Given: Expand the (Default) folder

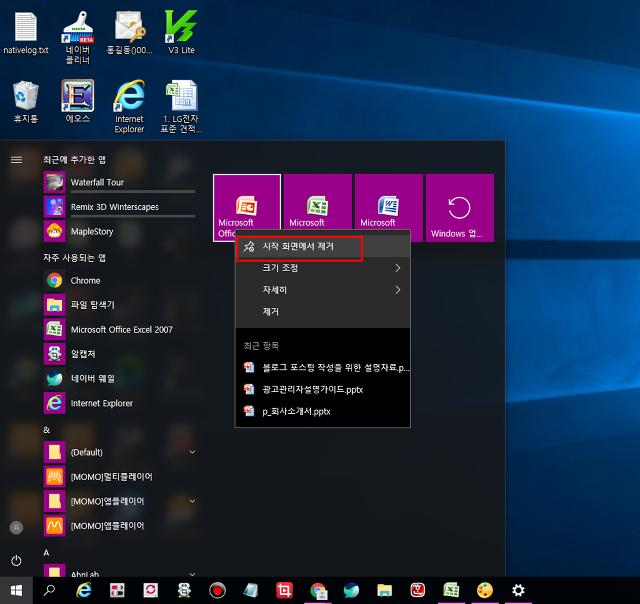Looking at the screenshot, I should tap(120, 452).
